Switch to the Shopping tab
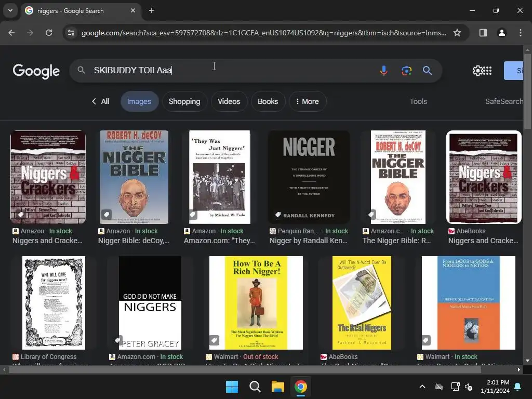The image size is (532, 399). [184, 101]
